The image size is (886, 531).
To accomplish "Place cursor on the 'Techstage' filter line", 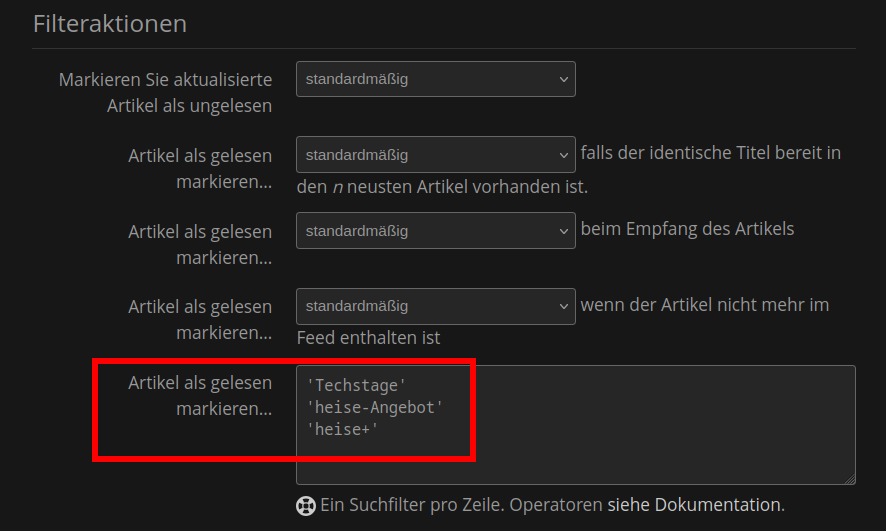I will click(x=356, y=385).
